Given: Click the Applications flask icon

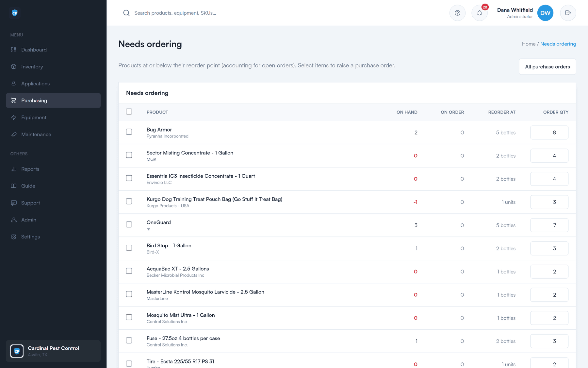Looking at the screenshot, I should click(x=13, y=83).
